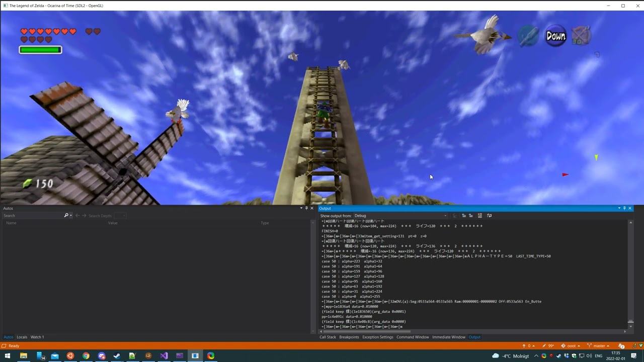Screen dimensions: 644x362
Task: Click the ENG language indicator
Action: click(x=598, y=356)
